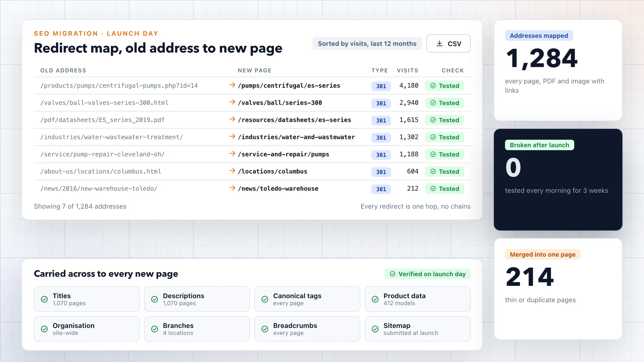Image resolution: width=644 pixels, height=362 pixels.
Task: Click the check icon in the Organisation card
Action: tap(44, 329)
